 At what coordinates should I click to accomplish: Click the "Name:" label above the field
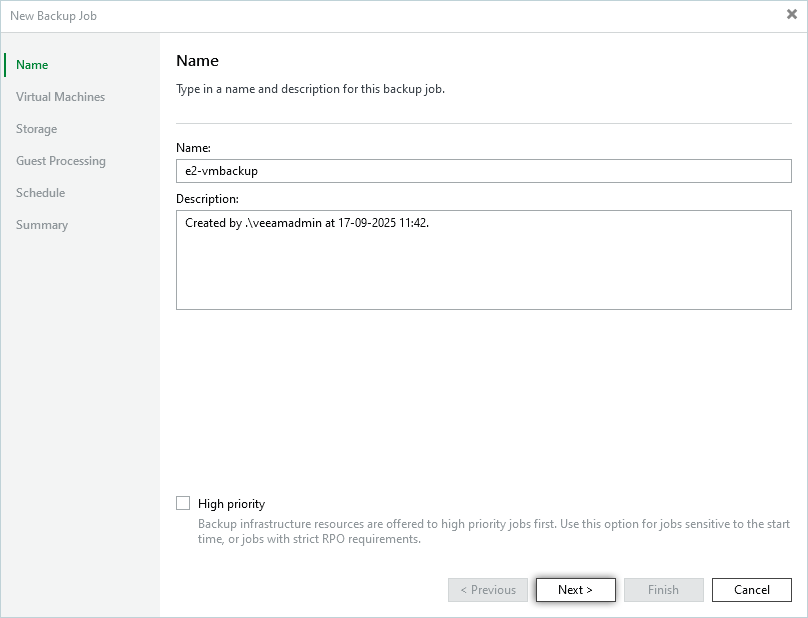pos(193,148)
